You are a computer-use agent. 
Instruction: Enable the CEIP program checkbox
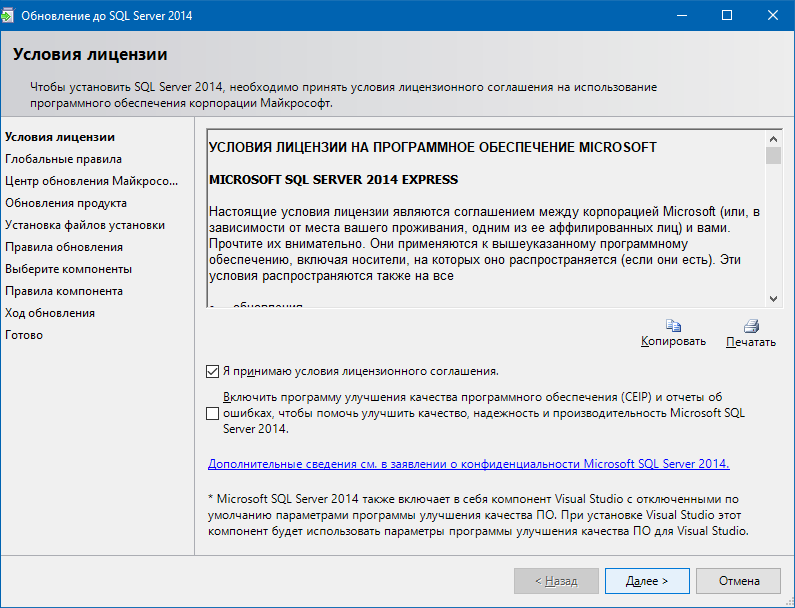point(212,413)
